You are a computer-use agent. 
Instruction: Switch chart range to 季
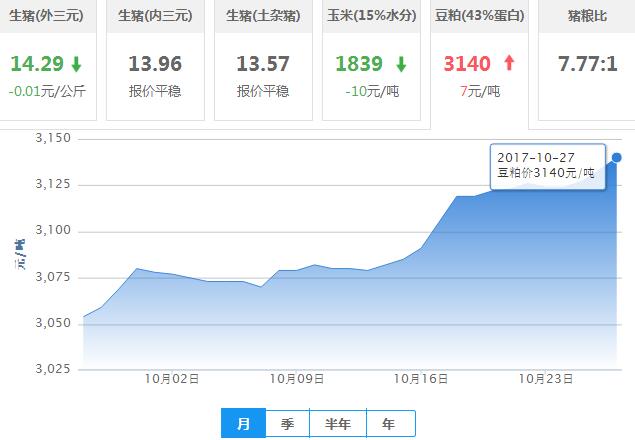click(x=288, y=423)
